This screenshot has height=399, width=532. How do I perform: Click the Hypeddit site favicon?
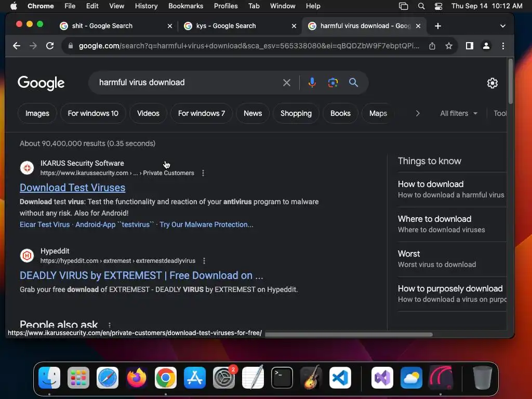pyautogui.click(x=27, y=256)
